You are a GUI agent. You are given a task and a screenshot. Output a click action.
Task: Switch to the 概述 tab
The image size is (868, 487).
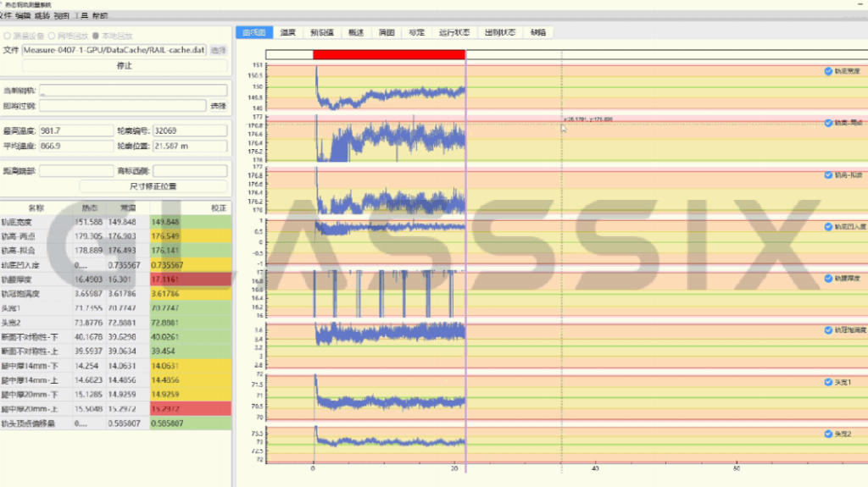(x=356, y=33)
